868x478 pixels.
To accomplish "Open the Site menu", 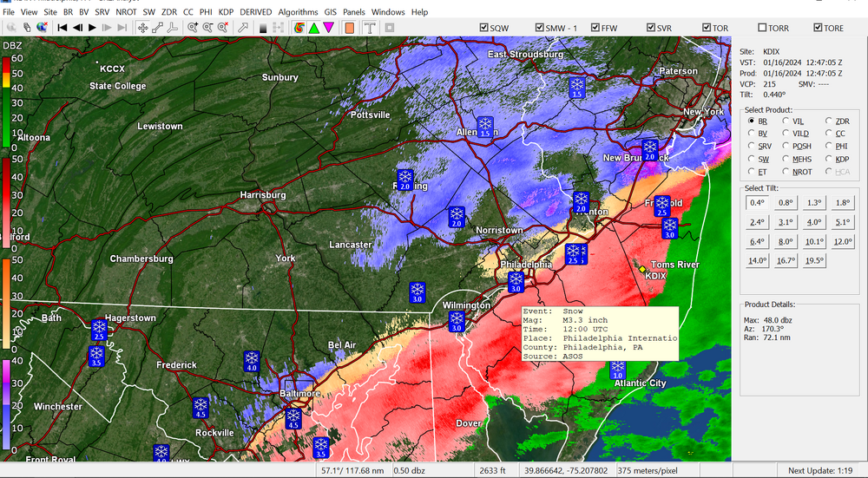I will (x=50, y=11).
